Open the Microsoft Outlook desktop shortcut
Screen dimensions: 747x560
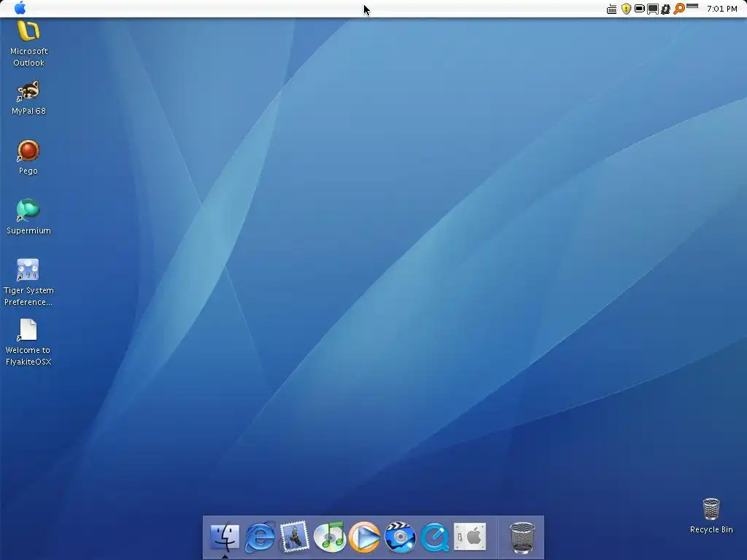pos(28,44)
